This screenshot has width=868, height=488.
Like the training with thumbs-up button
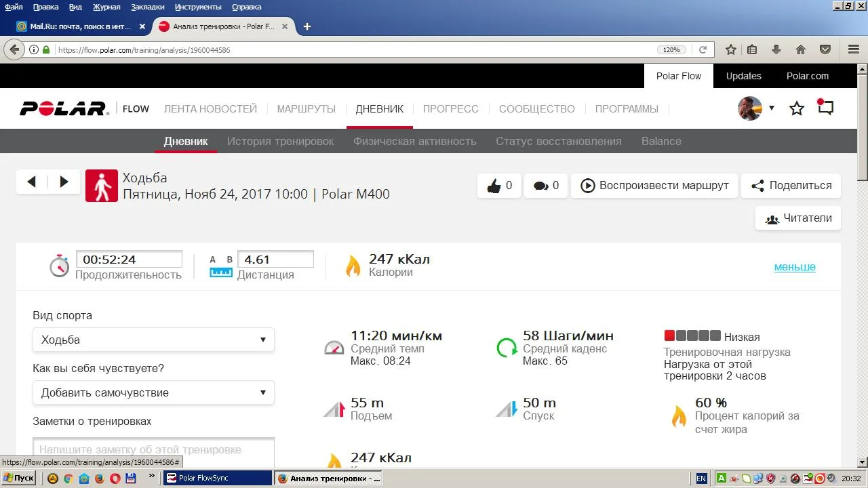[x=499, y=186]
